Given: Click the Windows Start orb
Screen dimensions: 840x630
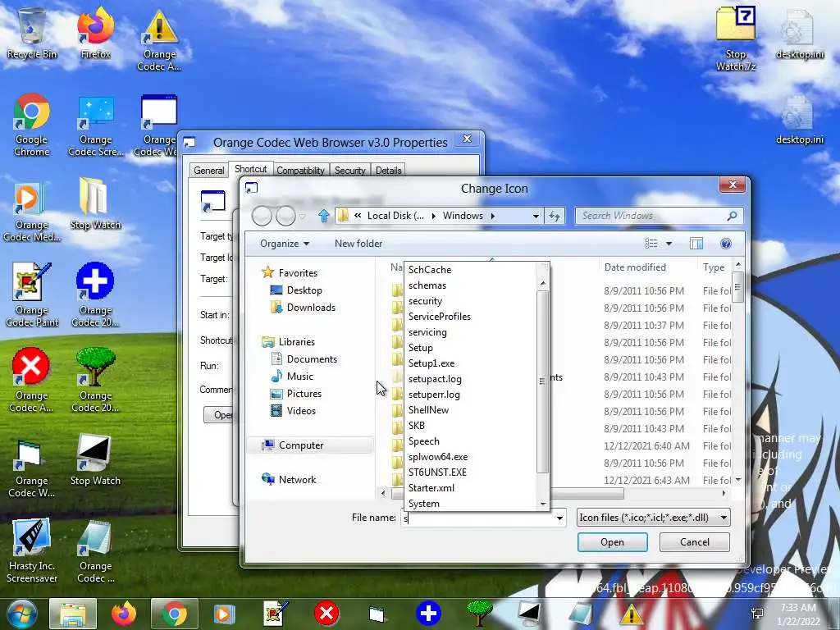Looking at the screenshot, I should pos(22,614).
